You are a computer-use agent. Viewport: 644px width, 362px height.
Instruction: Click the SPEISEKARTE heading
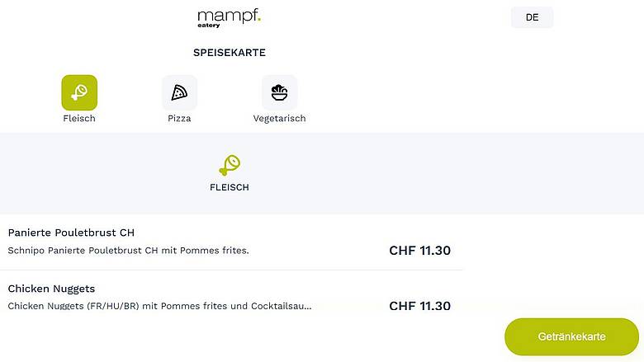click(x=230, y=53)
